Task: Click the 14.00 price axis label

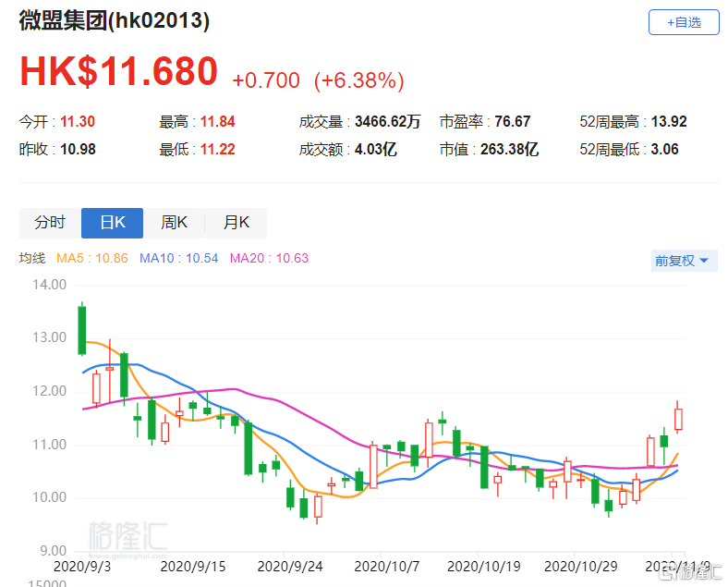Action: pos(47,285)
